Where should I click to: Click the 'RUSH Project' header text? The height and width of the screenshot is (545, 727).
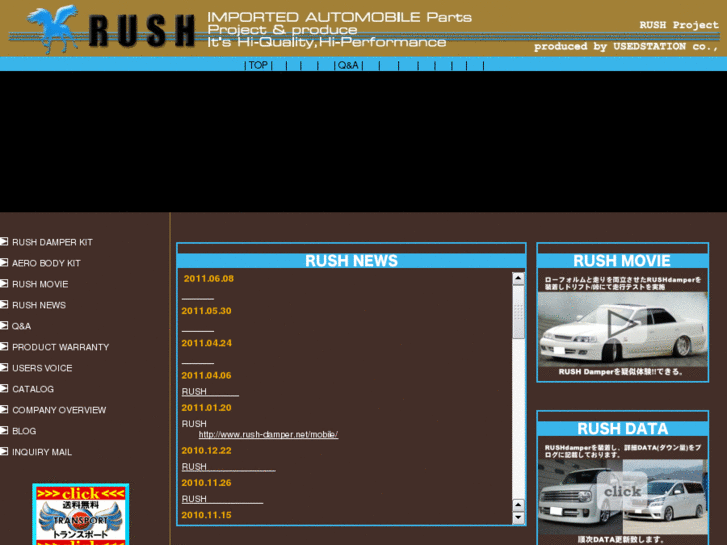[679, 25]
